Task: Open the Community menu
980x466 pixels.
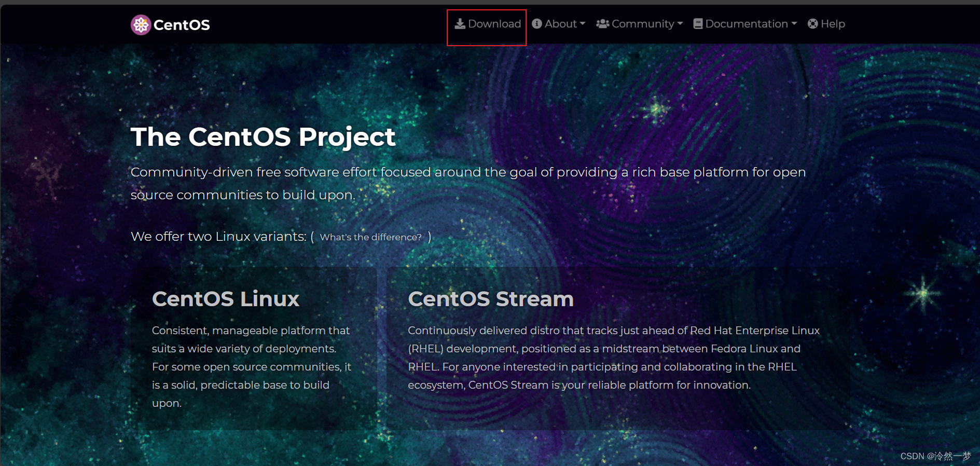Action: (x=639, y=24)
